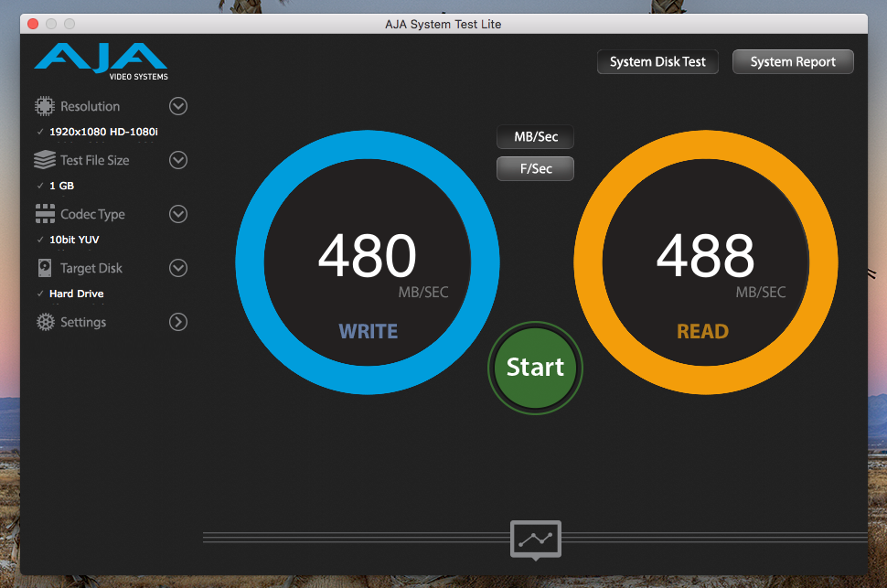This screenshot has width=887, height=588.
Task: Click the Test File Size stack icon
Action: point(45,160)
